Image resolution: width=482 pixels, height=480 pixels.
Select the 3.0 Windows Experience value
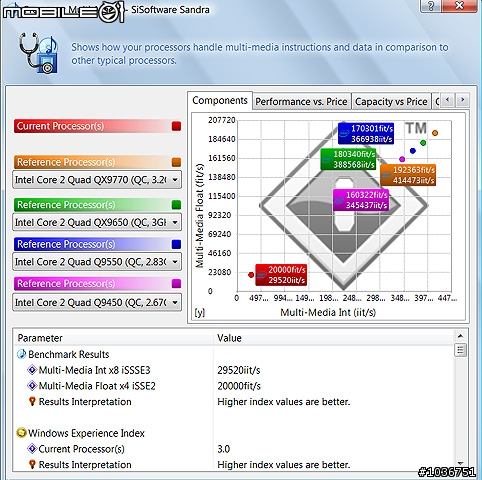[x=224, y=449]
